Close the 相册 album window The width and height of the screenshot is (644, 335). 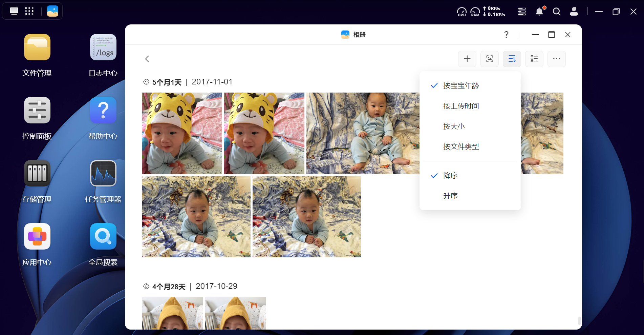click(x=568, y=35)
